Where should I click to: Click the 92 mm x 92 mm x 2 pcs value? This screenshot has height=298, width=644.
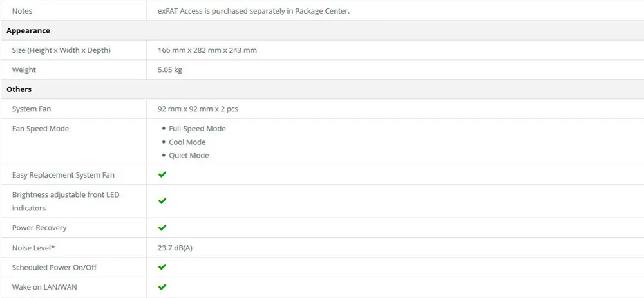point(198,109)
